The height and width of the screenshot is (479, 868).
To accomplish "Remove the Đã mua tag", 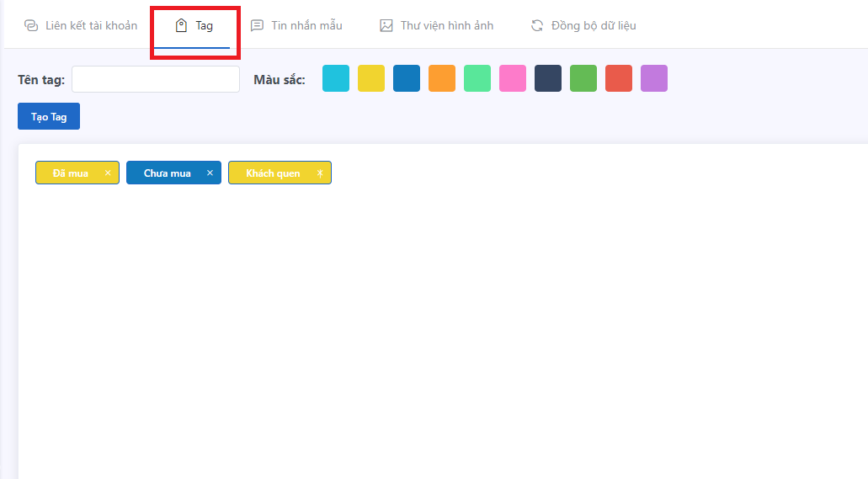I will point(108,173).
